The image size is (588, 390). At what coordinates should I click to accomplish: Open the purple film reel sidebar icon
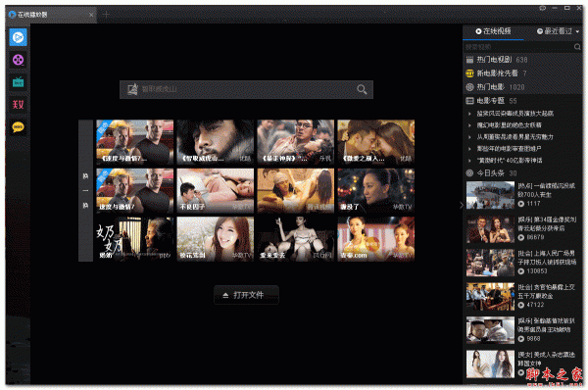tap(18, 60)
